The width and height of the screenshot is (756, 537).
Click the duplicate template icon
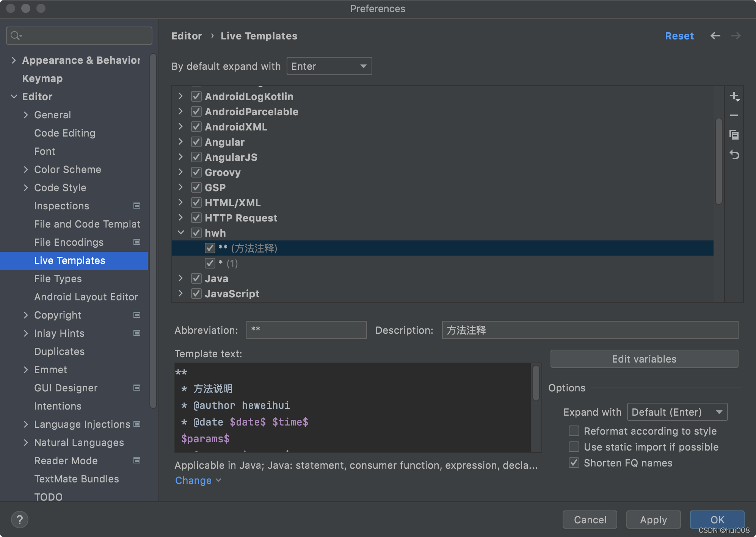(734, 135)
